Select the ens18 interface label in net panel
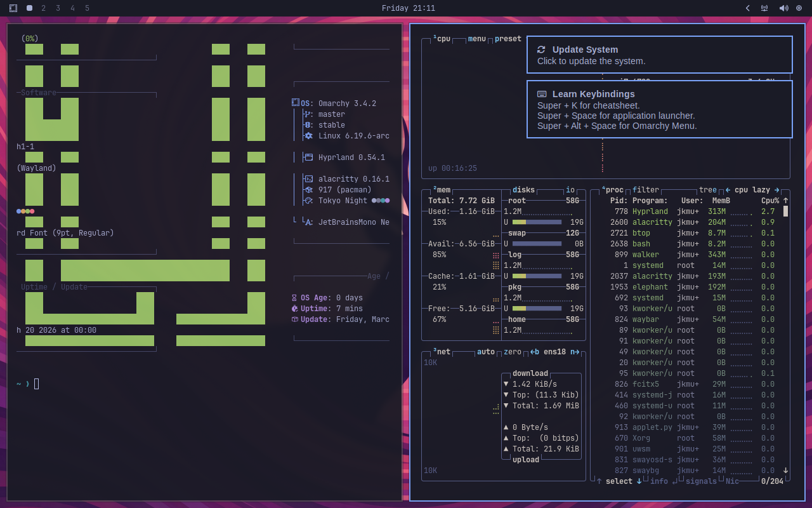 pos(554,351)
